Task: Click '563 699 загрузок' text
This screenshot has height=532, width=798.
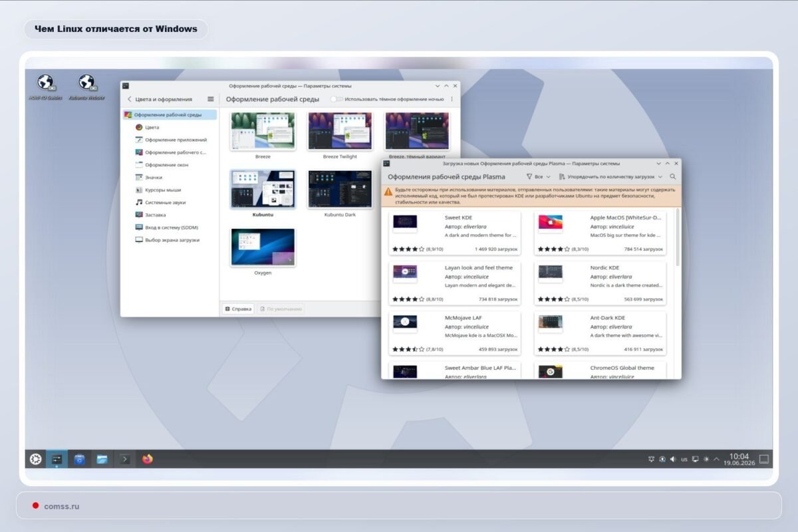Action: (x=644, y=299)
